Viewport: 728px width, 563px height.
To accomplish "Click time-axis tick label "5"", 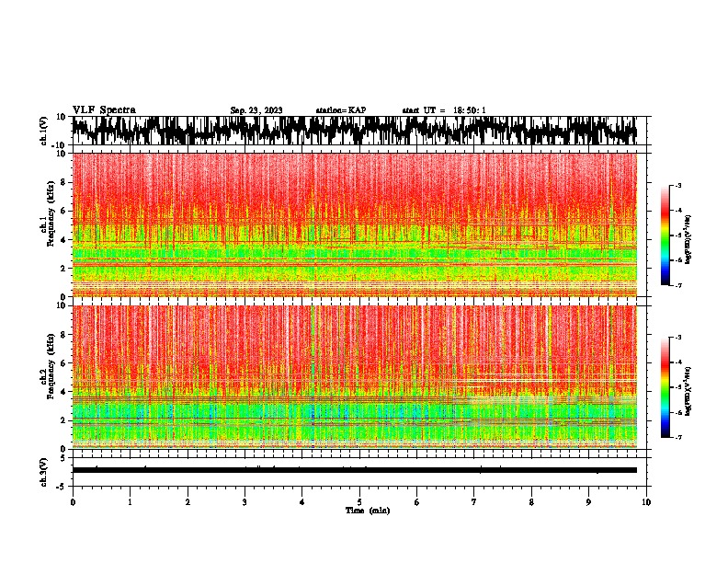I will [359, 502].
